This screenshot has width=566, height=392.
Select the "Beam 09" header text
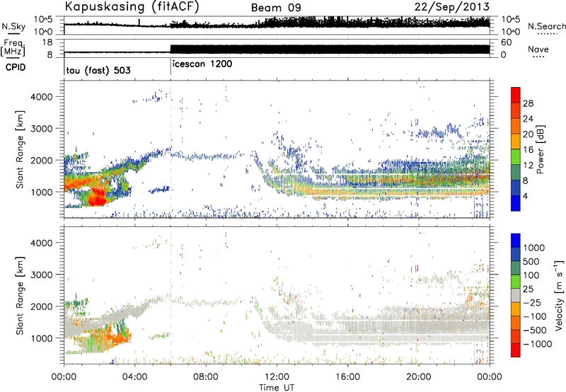tap(276, 8)
